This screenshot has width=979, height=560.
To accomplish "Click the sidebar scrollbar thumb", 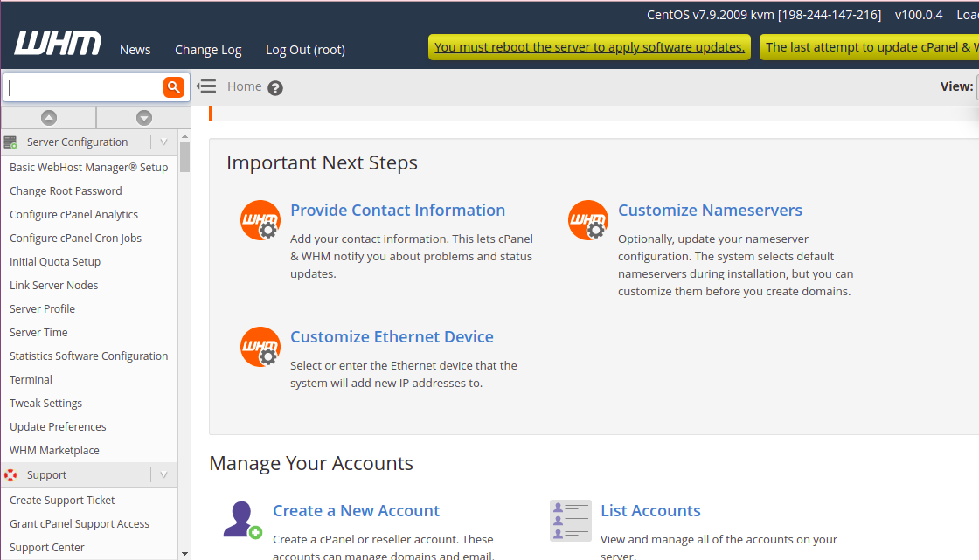I will click(184, 157).
